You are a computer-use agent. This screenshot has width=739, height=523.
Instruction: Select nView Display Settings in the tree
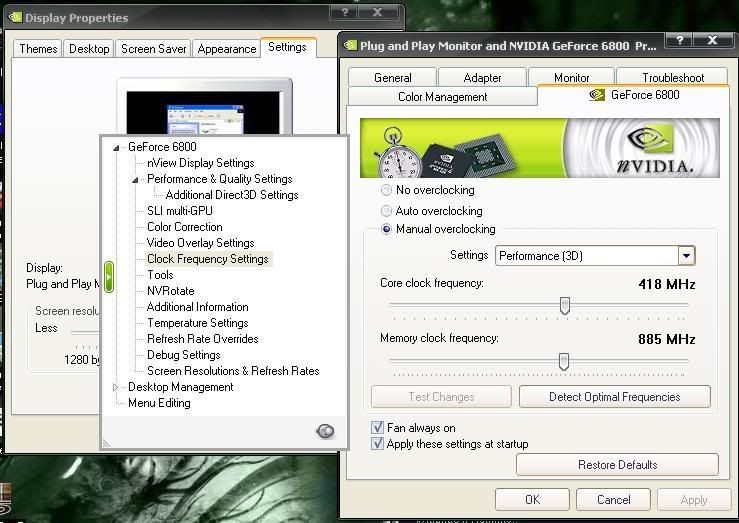201,163
